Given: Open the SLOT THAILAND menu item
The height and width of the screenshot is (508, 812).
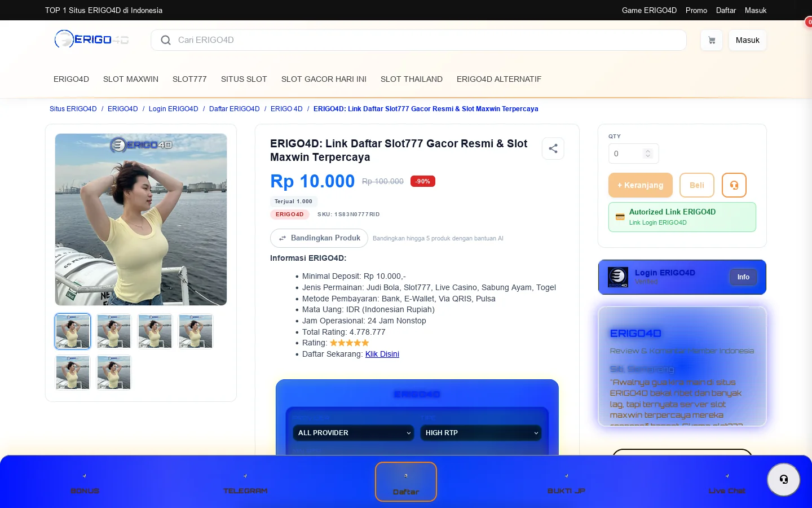Looking at the screenshot, I should (412, 79).
